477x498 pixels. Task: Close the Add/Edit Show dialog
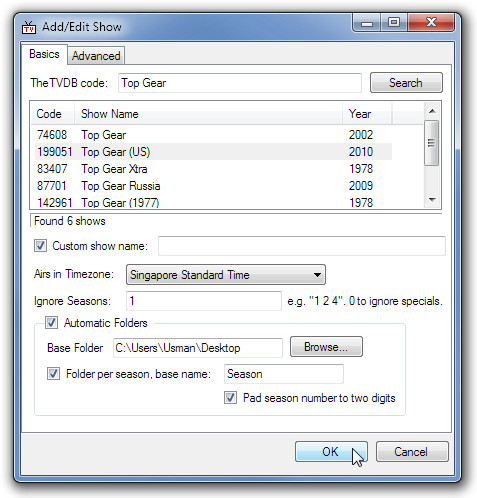(x=431, y=23)
